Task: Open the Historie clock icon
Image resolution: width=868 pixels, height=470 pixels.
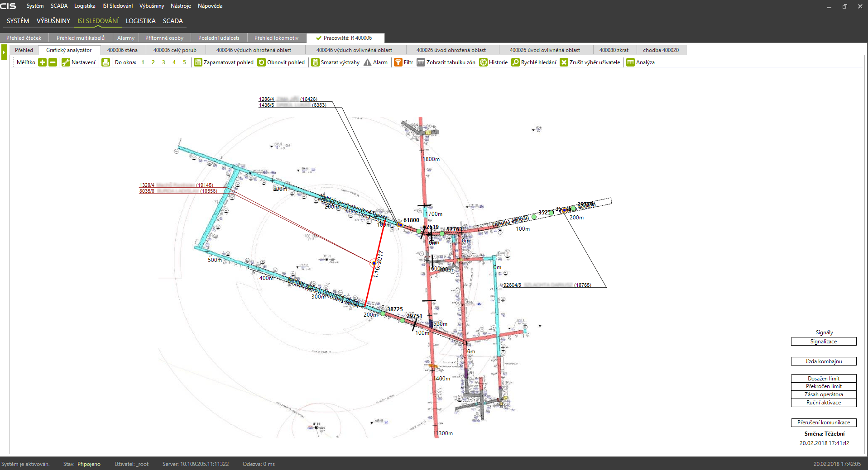Action: [483, 62]
